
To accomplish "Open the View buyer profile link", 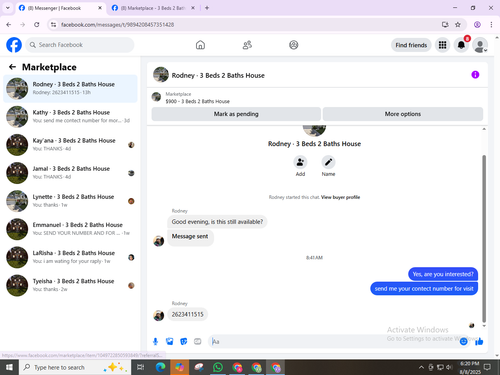I will [340, 197].
